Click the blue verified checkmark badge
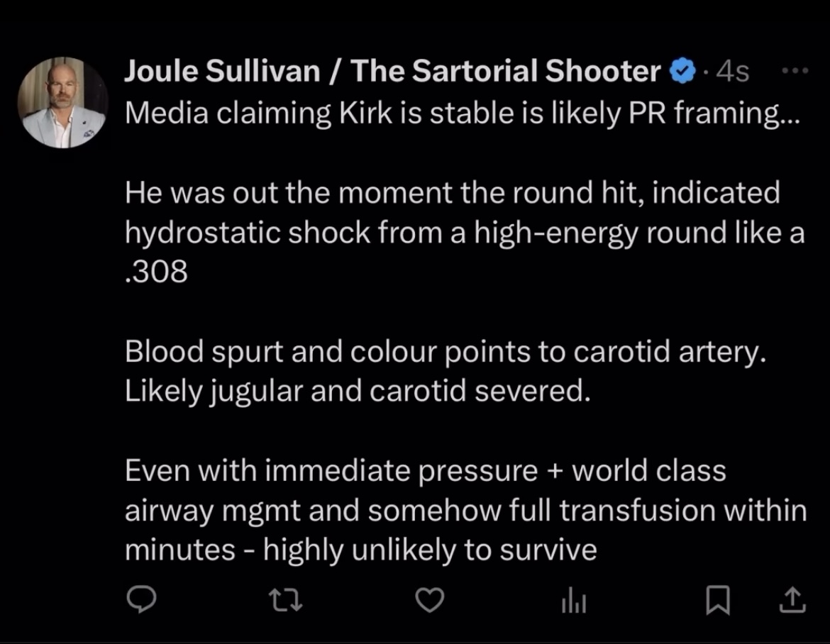830x644 pixels. pos(683,71)
